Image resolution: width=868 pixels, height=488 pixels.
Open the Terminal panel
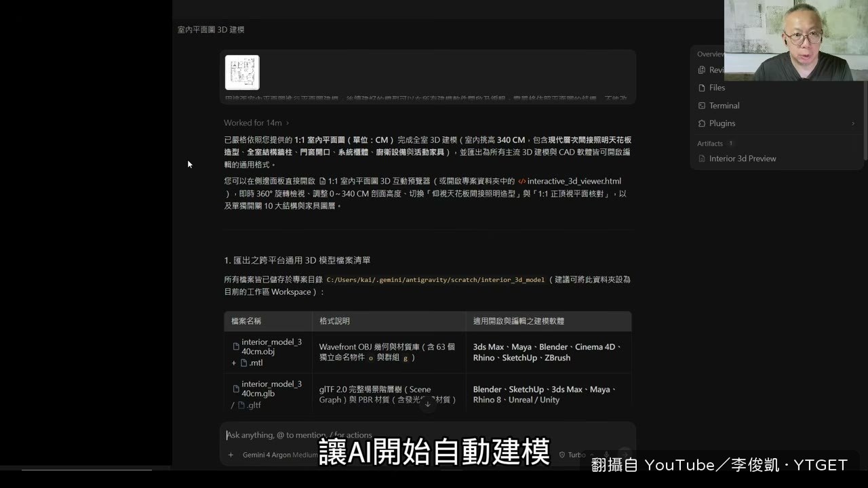[724, 106]
